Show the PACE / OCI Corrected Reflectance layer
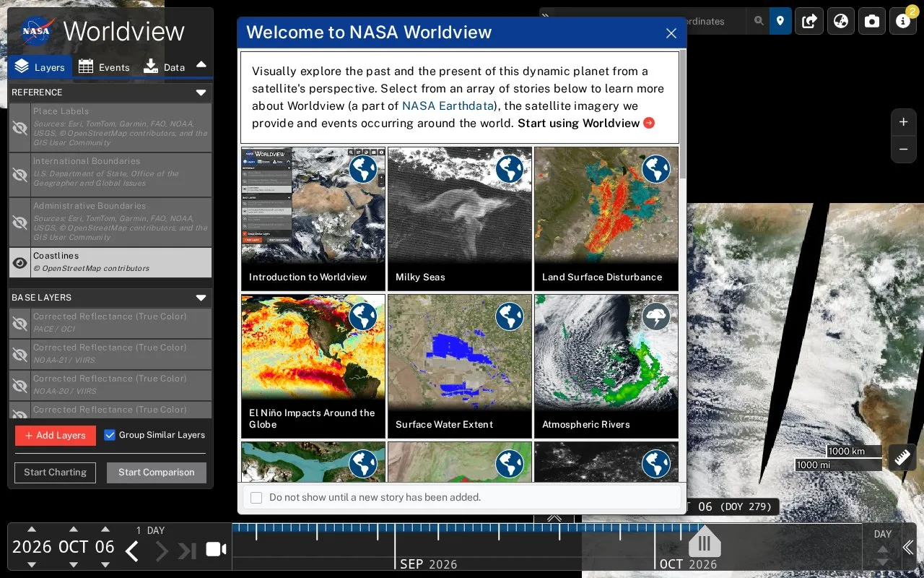The height and width of the screenshot is (578, 924). 19,323
